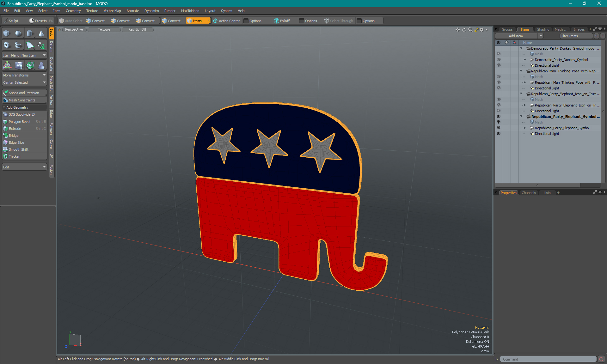The height and width of the screenshot is (364, 607).
Task: Collapse Add Geometry section
Action: tap(4, 107)
